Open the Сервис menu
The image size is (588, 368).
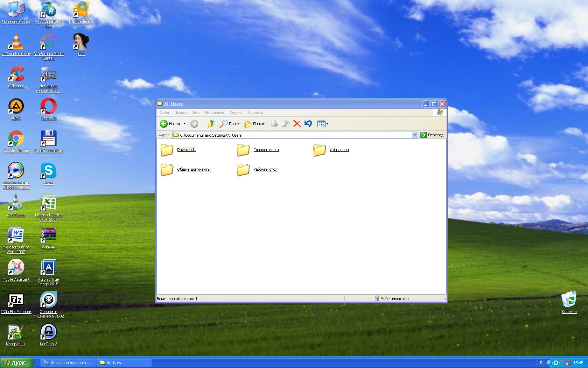[x=236, y=113]
